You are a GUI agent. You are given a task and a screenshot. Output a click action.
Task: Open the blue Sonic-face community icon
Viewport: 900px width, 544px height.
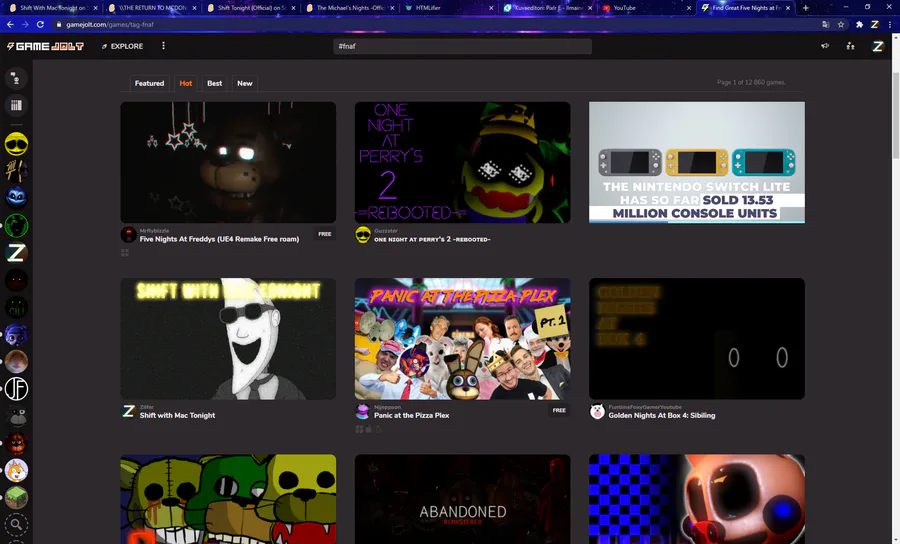16,198
